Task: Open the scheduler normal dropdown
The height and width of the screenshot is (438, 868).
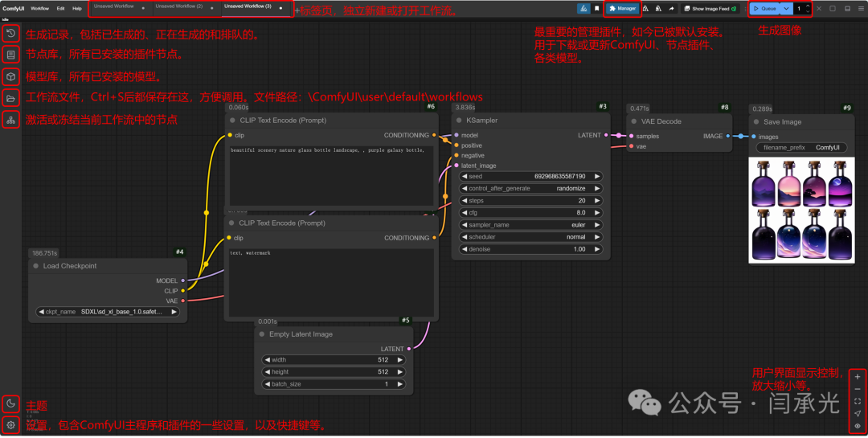Action: pyautogui.click(x=531, y=237)
